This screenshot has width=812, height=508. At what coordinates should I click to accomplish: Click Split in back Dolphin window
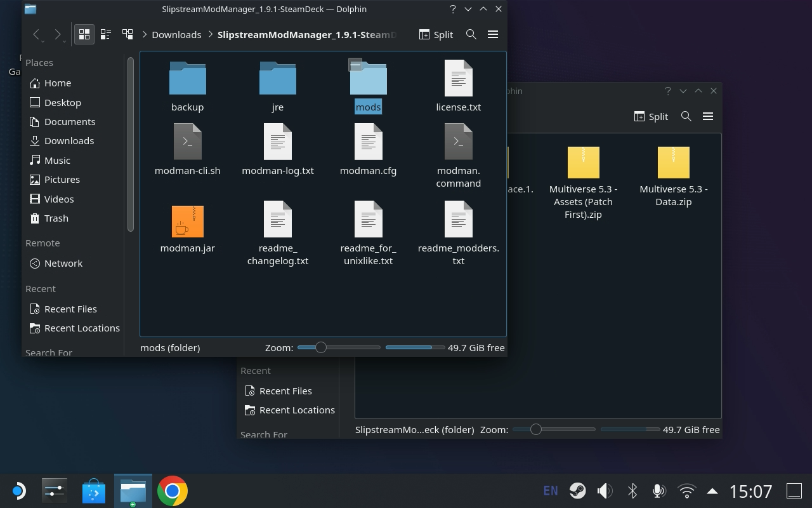point(651,116)
